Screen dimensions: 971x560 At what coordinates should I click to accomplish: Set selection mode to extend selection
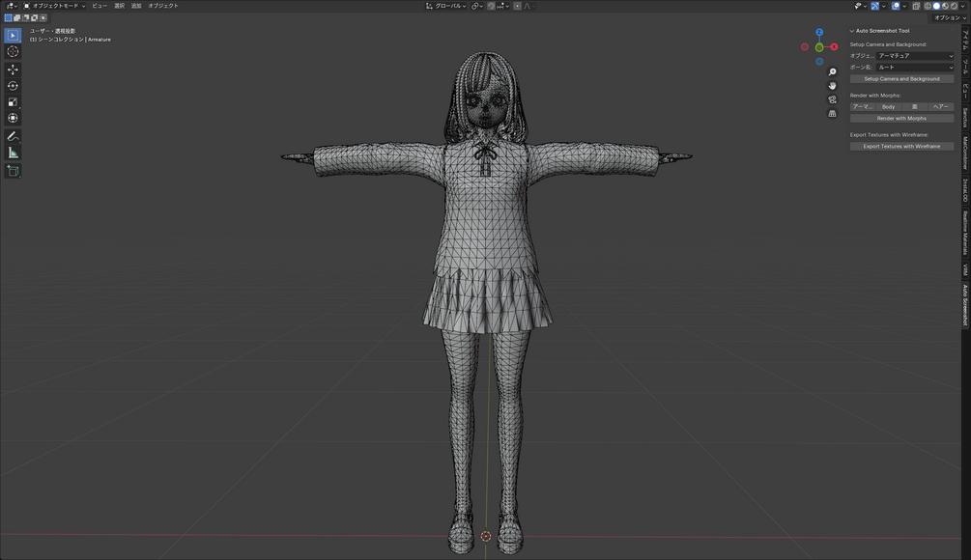(16, 18)
